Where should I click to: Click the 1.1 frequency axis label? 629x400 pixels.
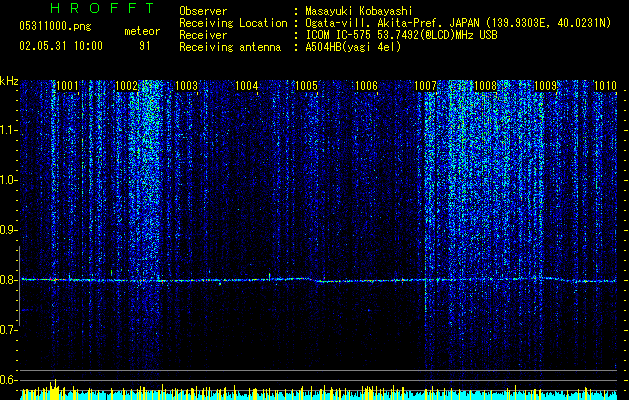pyautogui.click(x=8, y=131)
